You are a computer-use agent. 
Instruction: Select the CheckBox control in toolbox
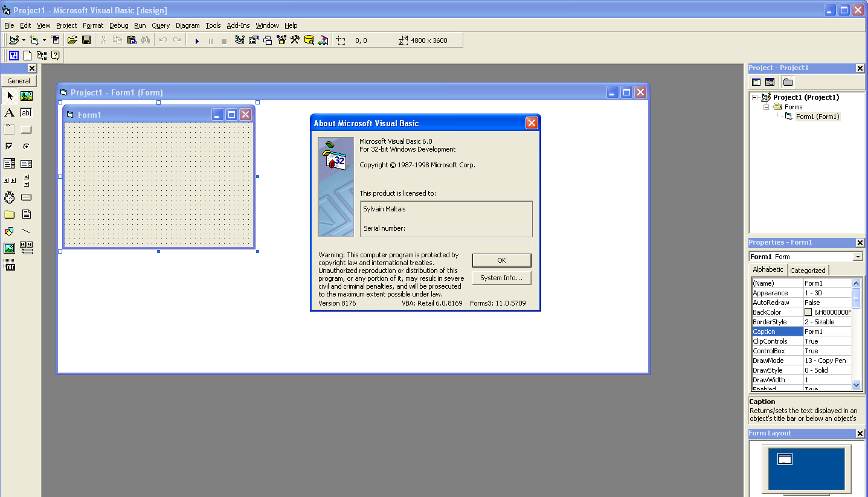[x=9, y=147]
